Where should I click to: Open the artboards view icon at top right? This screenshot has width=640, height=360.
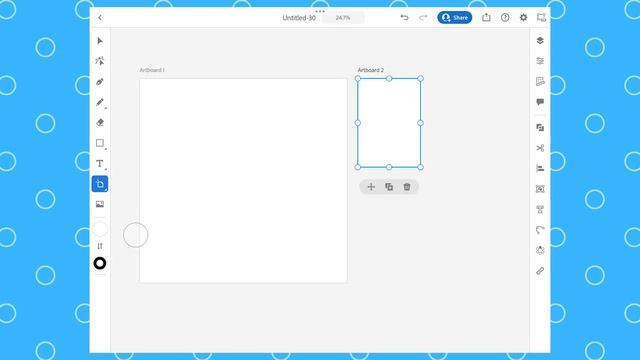541,18
